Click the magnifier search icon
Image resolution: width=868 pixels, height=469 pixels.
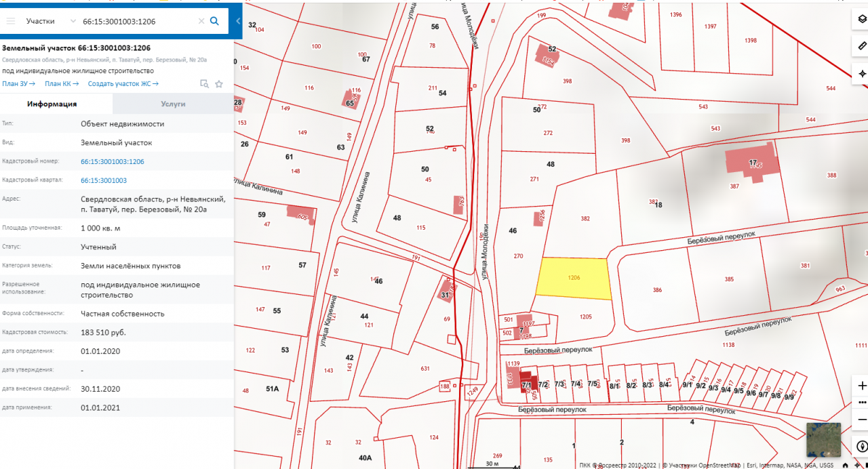[214, 21]
